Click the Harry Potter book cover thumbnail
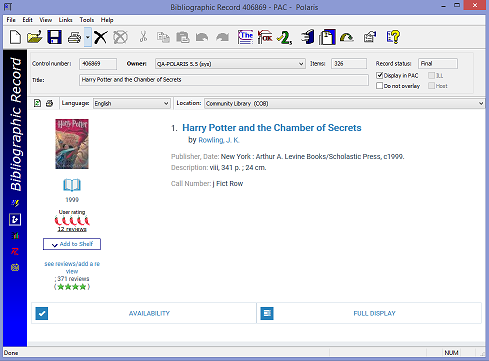This screenshot has width=489, height=361. (72, 144)
